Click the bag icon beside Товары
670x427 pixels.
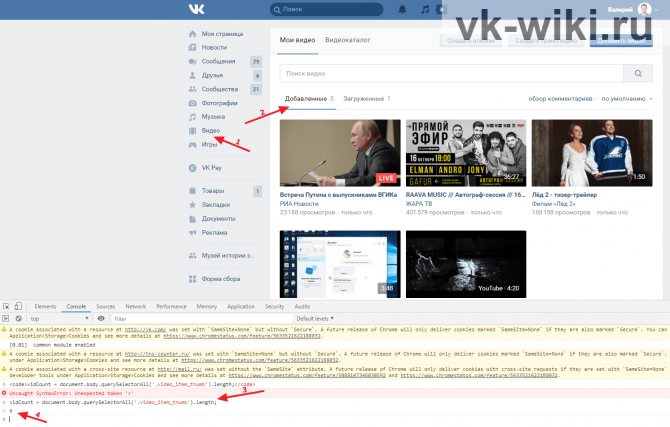(193, 191)
